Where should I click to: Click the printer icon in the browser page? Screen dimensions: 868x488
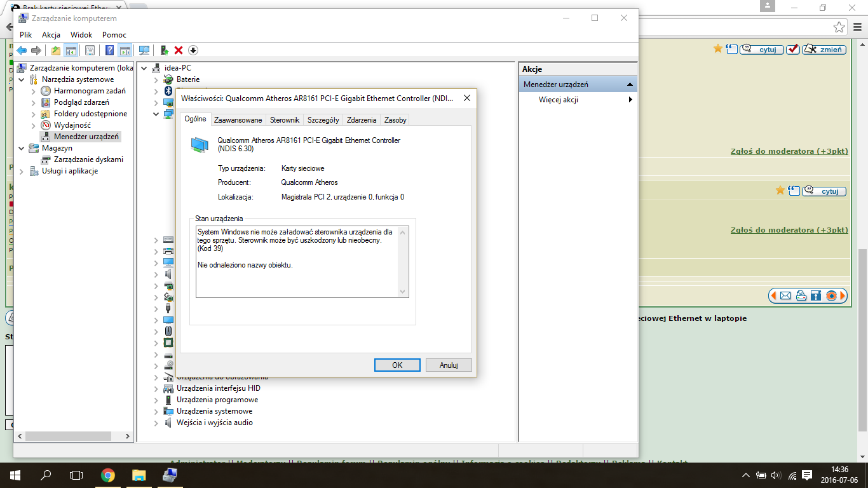click(801, 295)
